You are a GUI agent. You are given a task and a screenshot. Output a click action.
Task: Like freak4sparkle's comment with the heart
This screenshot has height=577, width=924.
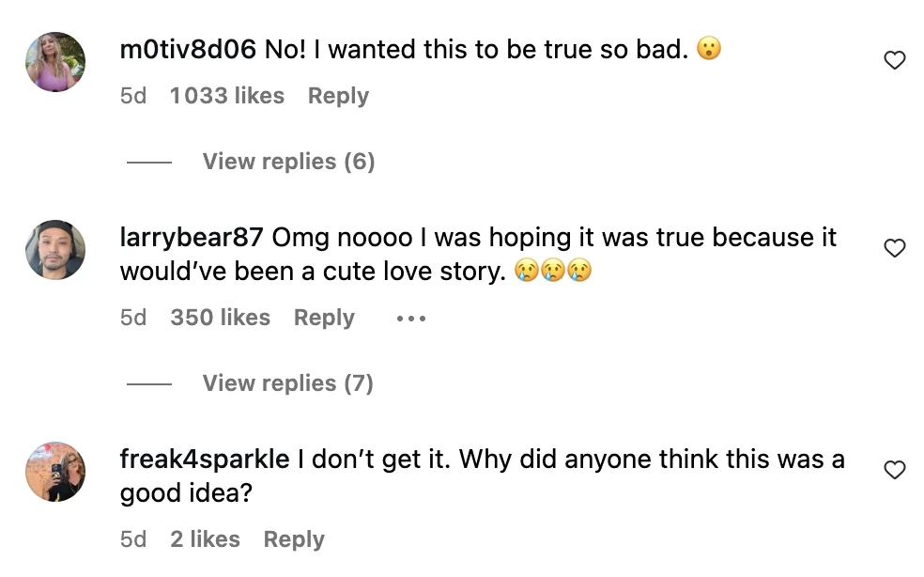coord(895,470)
